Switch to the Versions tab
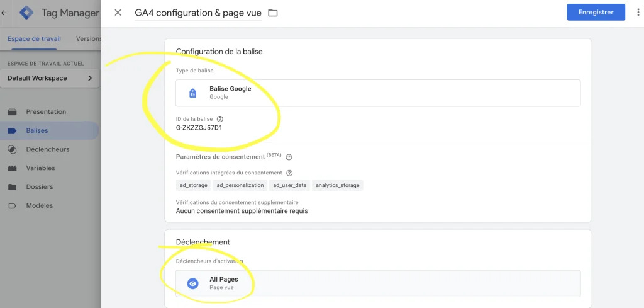 tap(88, 38)
